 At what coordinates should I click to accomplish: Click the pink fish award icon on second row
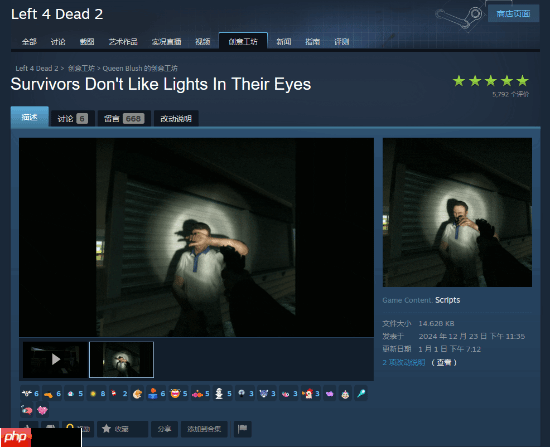pyautogui.click(x=27, y=409)
